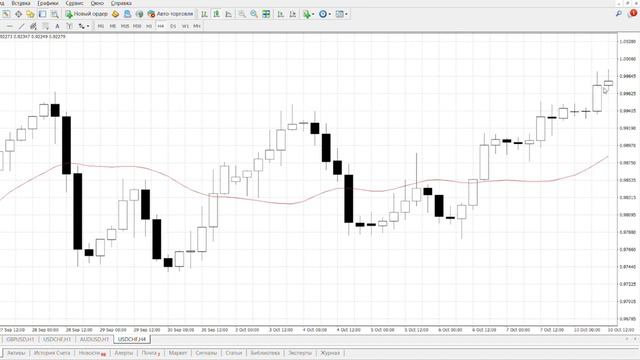Open the Журнал tab
The image size is (640, 360).
coord(330,353)
